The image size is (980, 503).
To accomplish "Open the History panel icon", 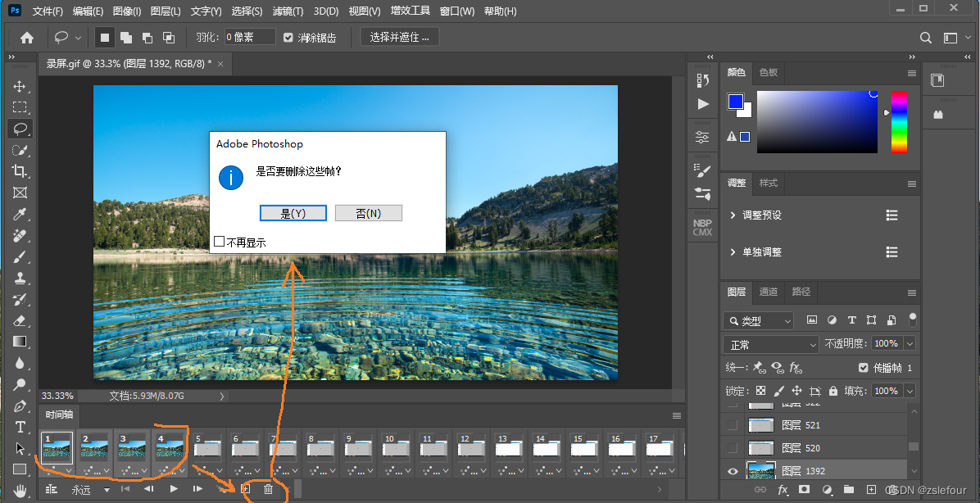I will click(703, 80).
